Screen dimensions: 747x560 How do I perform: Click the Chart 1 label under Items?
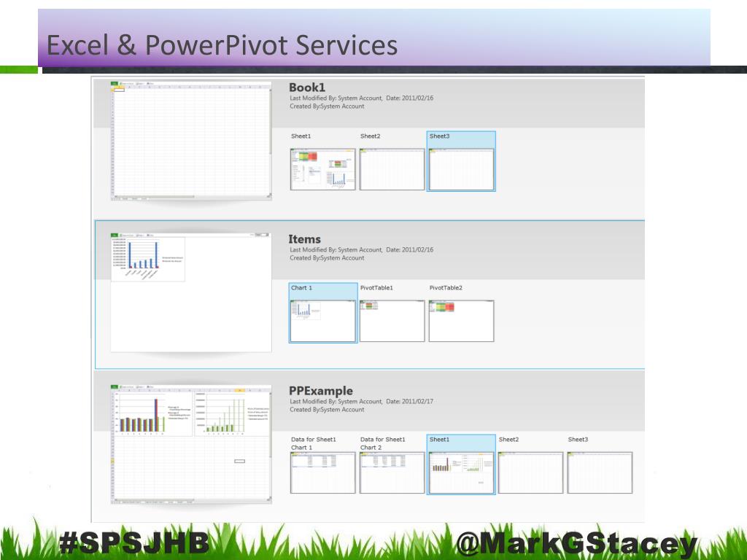pyautogui.click(x=301, y=287)
